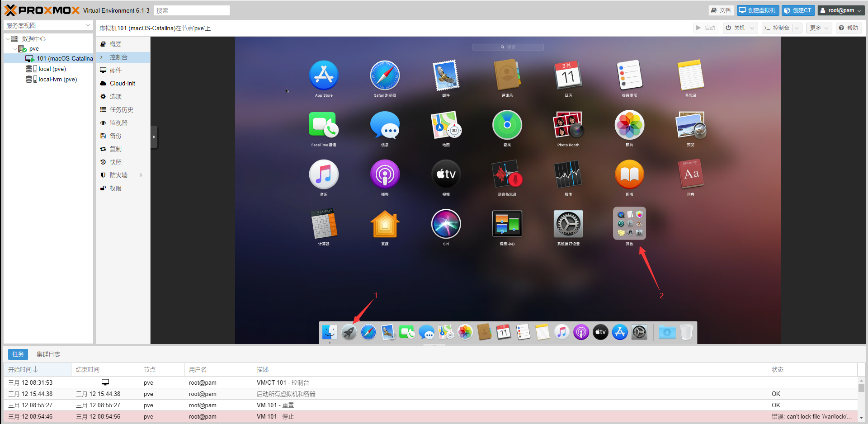Select the Cloud-Init menu item
The width and height of the screenshot is (868, 424).
[x=122, y=84]
